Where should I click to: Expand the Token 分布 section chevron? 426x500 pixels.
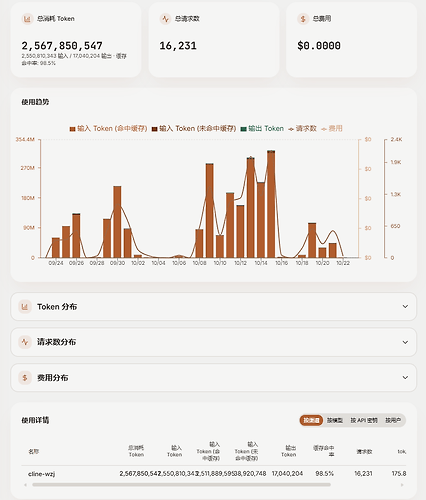(405, 307)
